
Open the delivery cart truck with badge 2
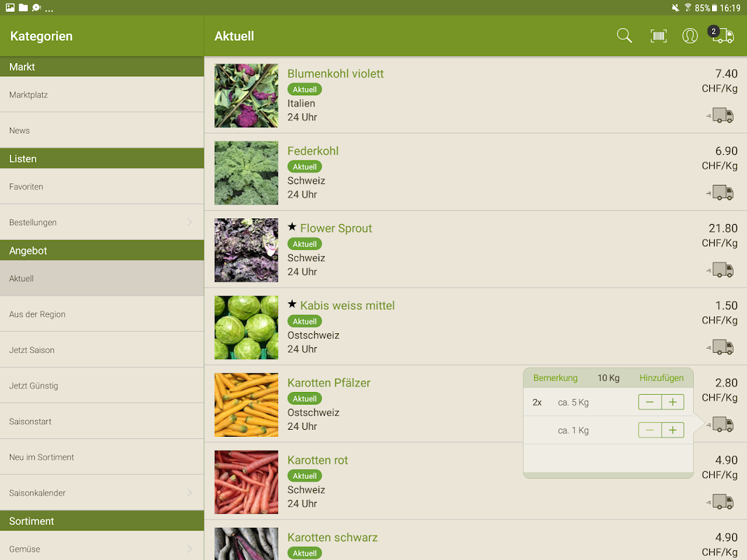(x=722, y=35)
